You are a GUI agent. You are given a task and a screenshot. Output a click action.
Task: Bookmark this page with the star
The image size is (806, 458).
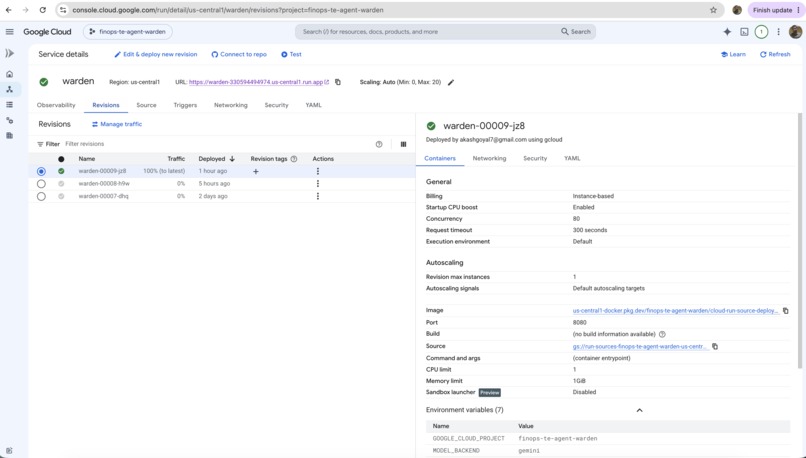713,10
